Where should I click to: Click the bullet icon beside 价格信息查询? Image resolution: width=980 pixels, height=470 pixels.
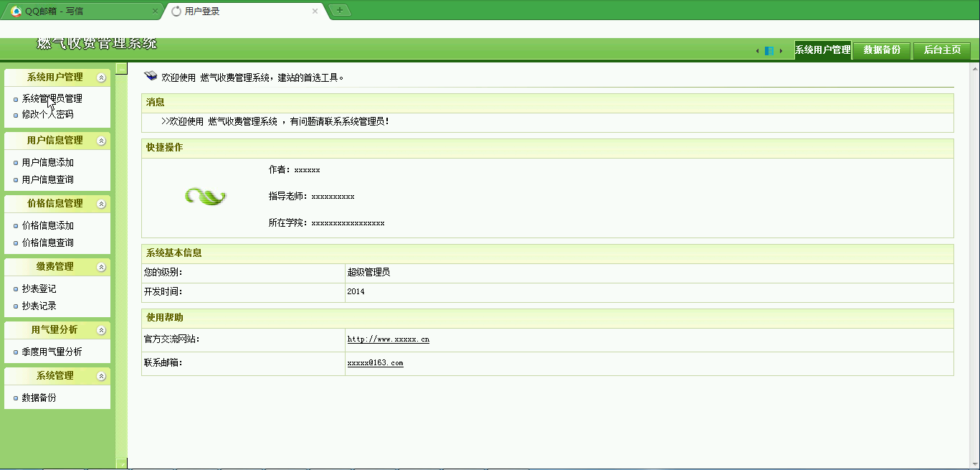[x=16, y=243]
